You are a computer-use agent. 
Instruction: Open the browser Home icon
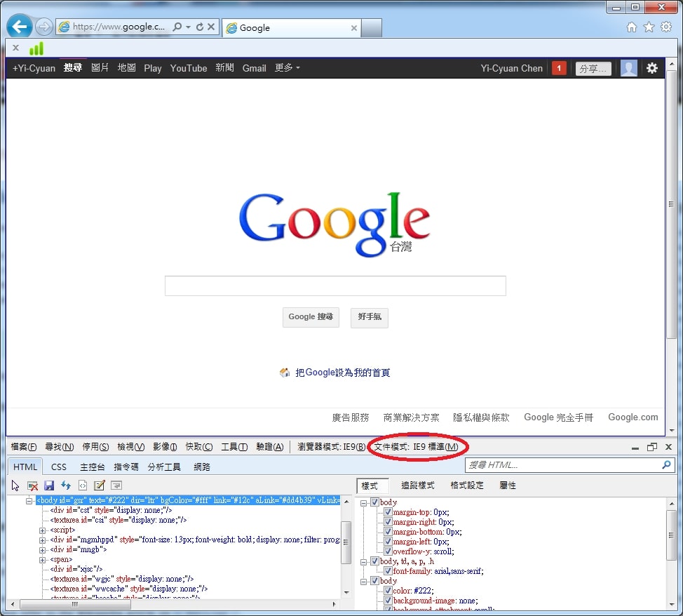631,27
